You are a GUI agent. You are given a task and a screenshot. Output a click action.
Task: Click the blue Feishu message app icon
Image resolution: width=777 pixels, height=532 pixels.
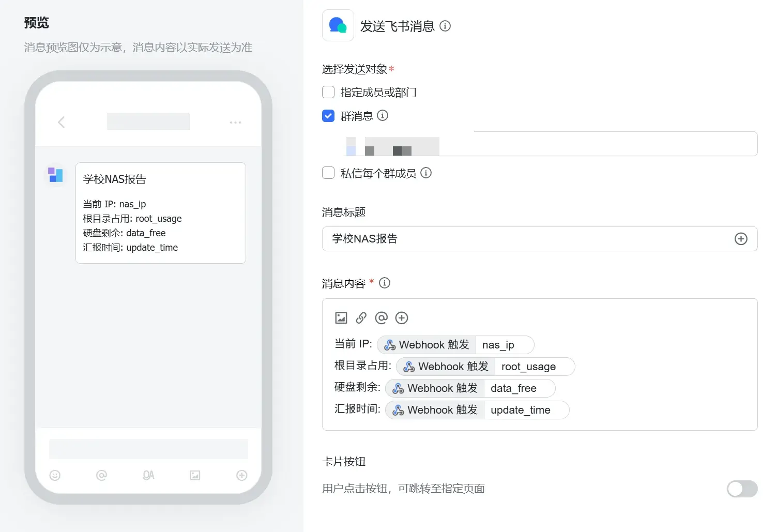coord(338,25)
